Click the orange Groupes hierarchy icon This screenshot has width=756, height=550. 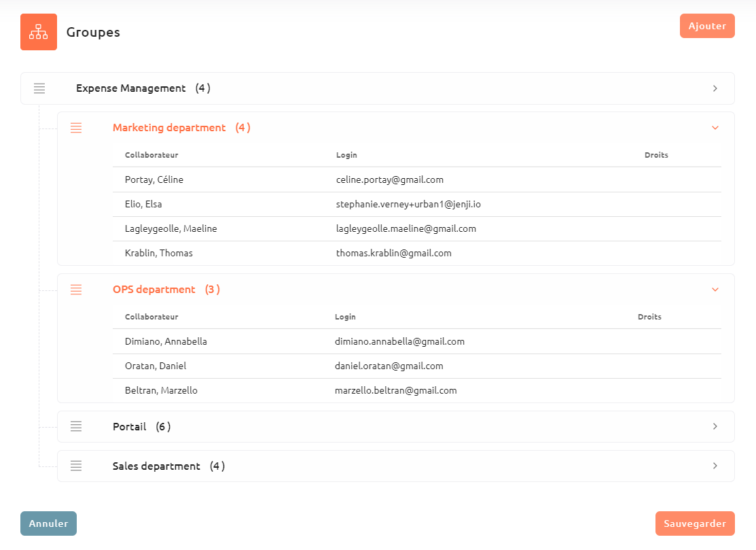39,32
